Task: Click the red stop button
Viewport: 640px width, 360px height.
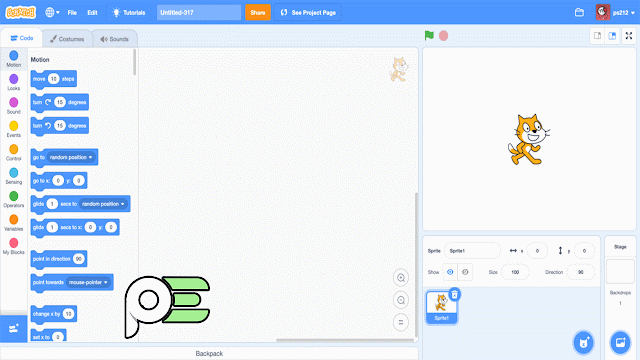Action: click(444, 36)
